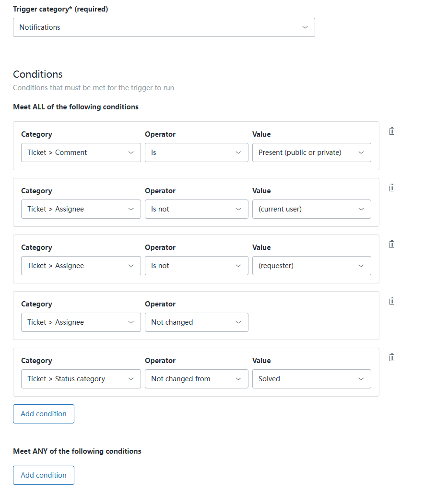Change the (current user) value dropdown

pos(311,209)
